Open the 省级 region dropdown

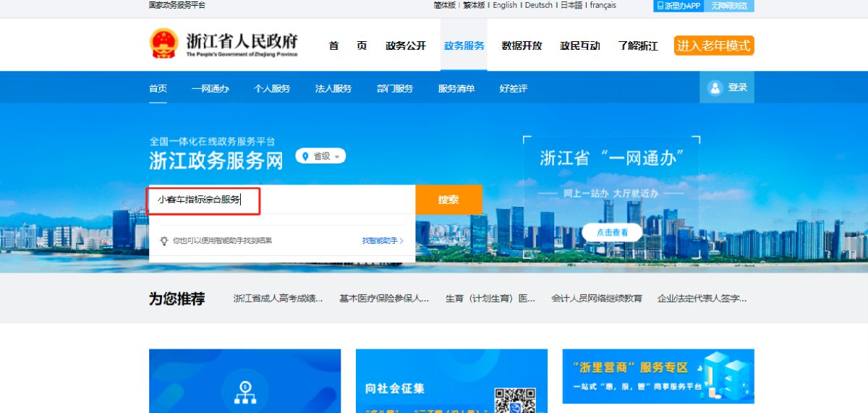pyautogui.click(x=320, y=156)
